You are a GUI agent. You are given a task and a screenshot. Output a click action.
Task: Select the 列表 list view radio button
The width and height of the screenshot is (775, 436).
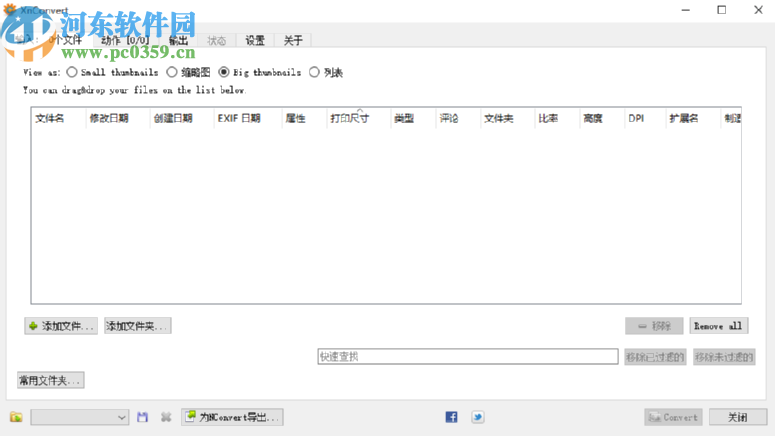tap(314, 72)
